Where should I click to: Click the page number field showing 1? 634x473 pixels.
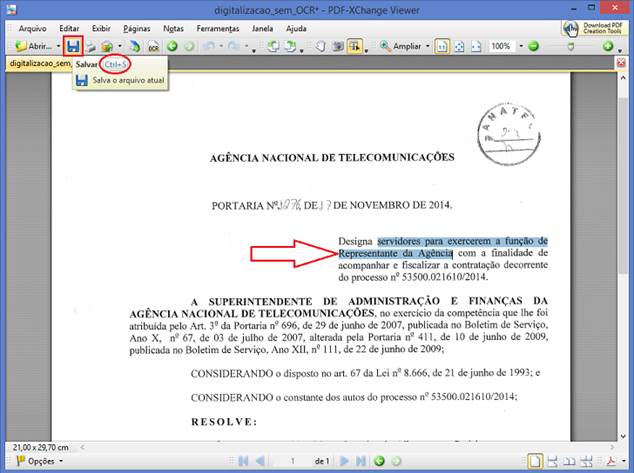coord(292,461)
